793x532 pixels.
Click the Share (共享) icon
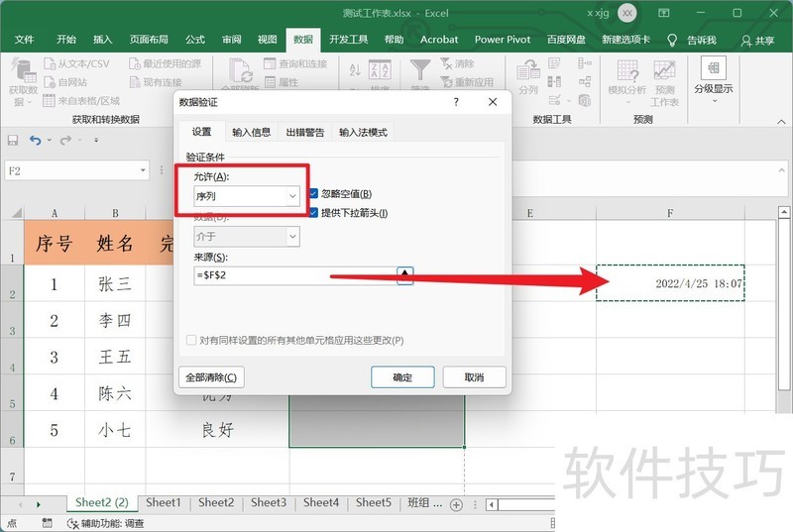745,41
